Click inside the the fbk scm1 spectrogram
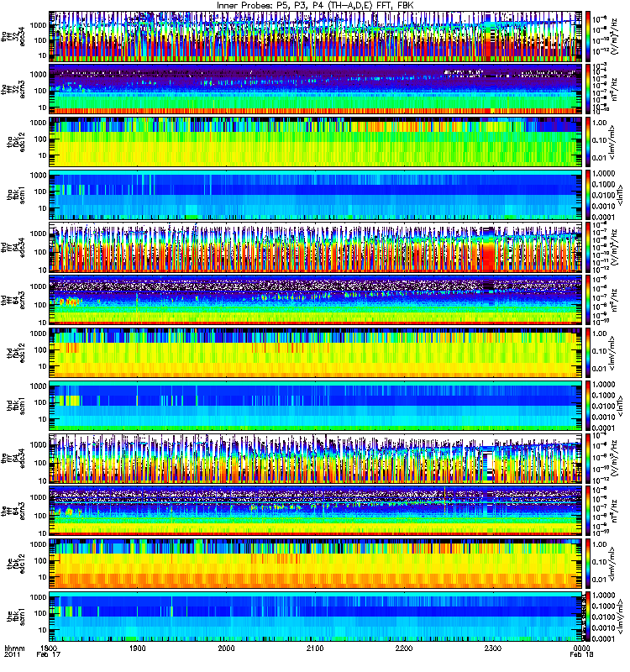The height and width of the screenshot is (672, 630). coord(315,617)
